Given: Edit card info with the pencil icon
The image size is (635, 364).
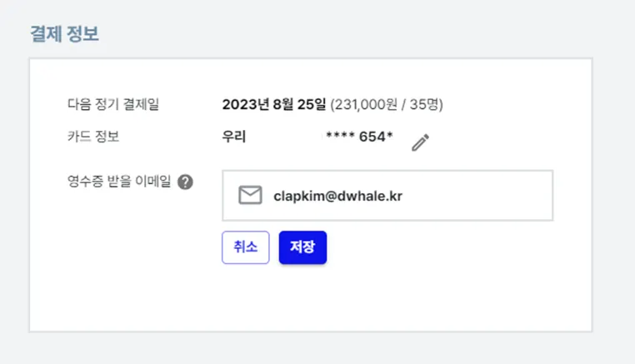Looking at the screenshot, I should 420,142.
